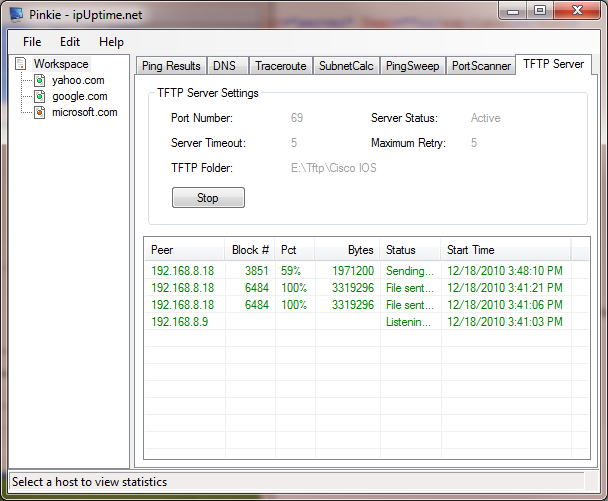The image size is (608, 501).
Task: Sort by the Block # column header
Action: 250,250
